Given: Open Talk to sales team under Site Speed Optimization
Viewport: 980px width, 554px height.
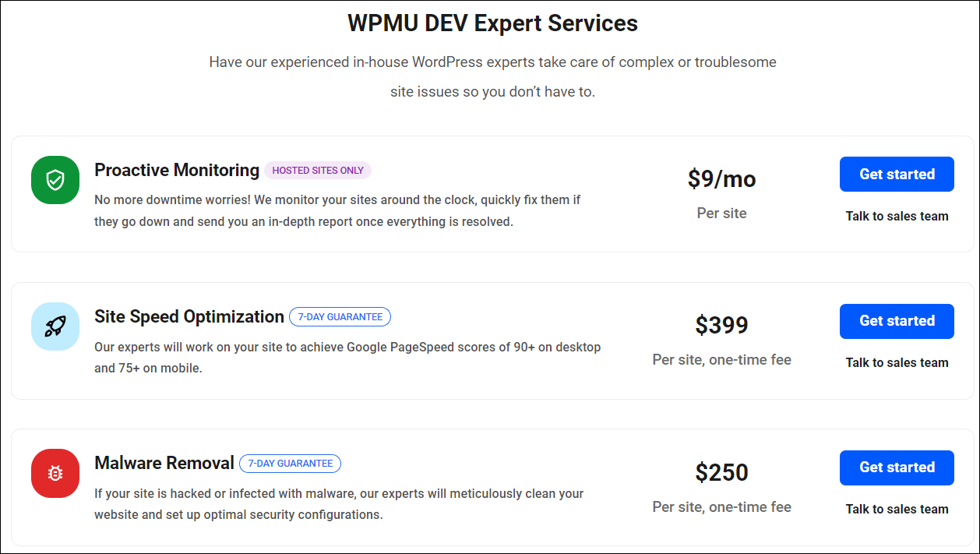Looking at the screenshot, I should pyautogui.click(x=897, y=362).
